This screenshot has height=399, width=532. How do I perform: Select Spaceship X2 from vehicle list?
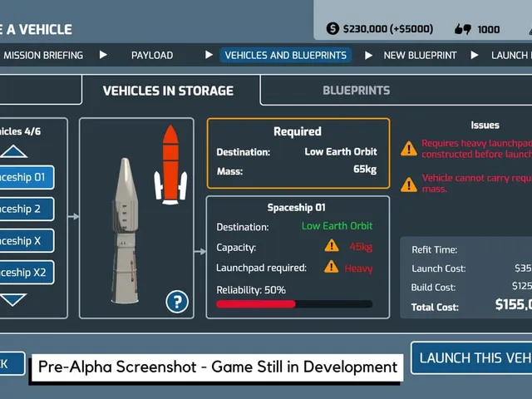coord(27,272)
